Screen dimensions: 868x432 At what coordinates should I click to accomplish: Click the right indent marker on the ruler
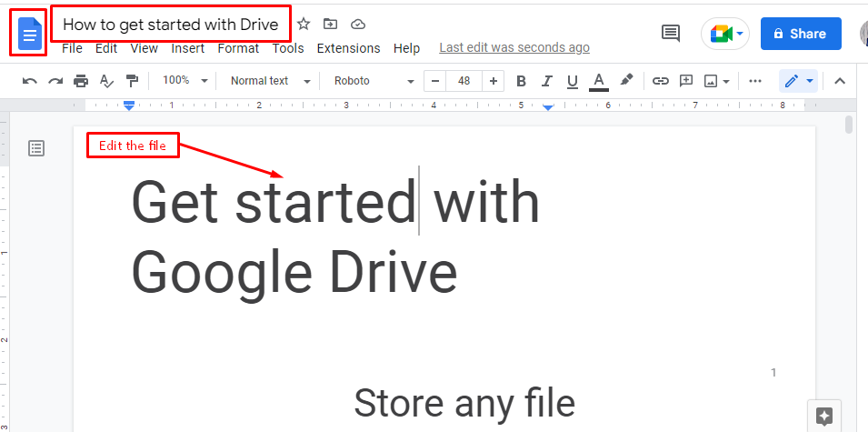coord(548,107)
